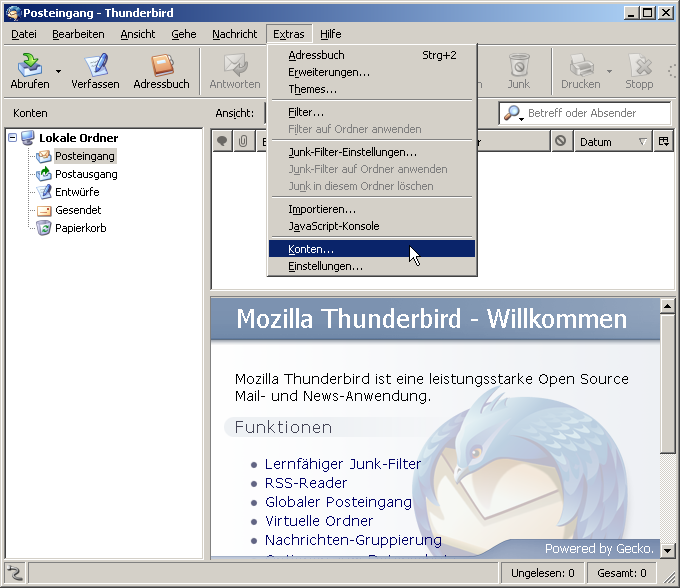Collapse the Lokale Ordner tree node
The width and height of the screenshot is (680, 588).
pyautogui.click(x=13, y=138)
